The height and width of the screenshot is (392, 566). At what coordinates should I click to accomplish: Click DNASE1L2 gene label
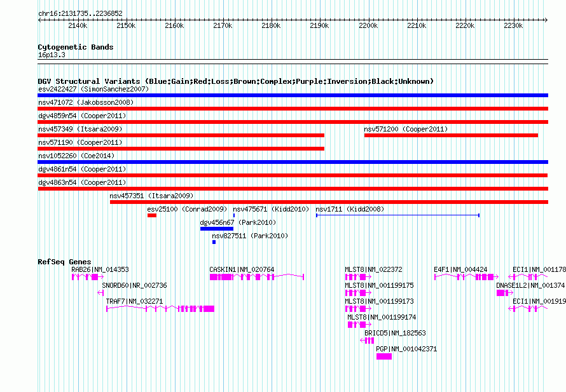tap(531, 285)
